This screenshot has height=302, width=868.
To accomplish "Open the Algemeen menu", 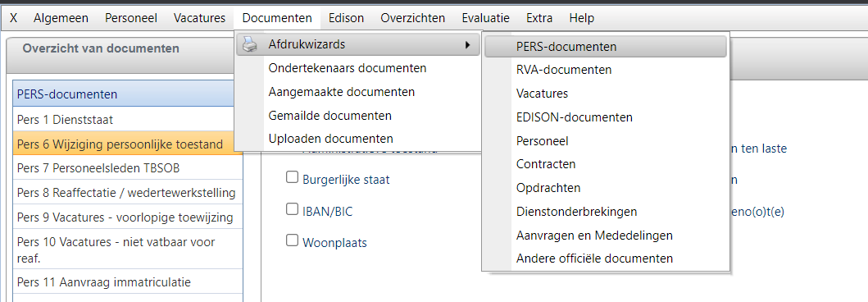I will (61, 18).
